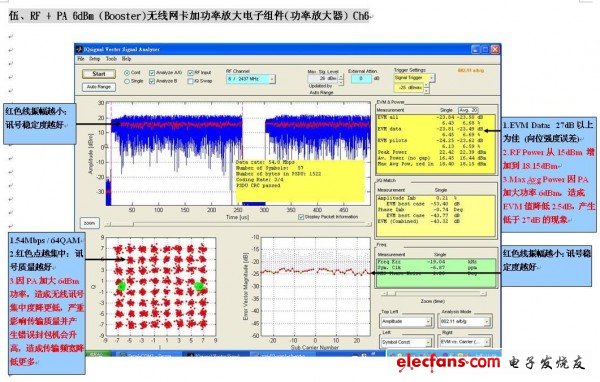Click the horizontal slider under amplitude plot

coord(239,224)
